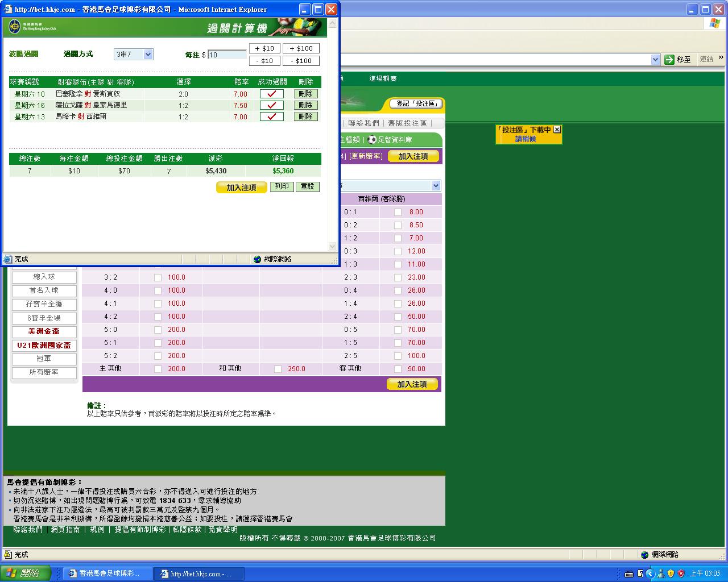Click the 進場觀賽 navigation tab
728x582 pixels.
pos(383,78)
